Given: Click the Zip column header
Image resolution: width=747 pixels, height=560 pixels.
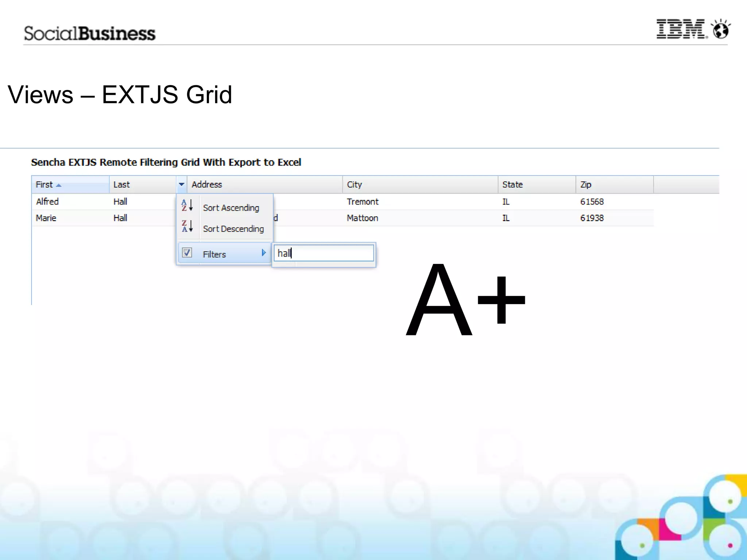Looking at the screenshot, I should [x=615, y=184].
